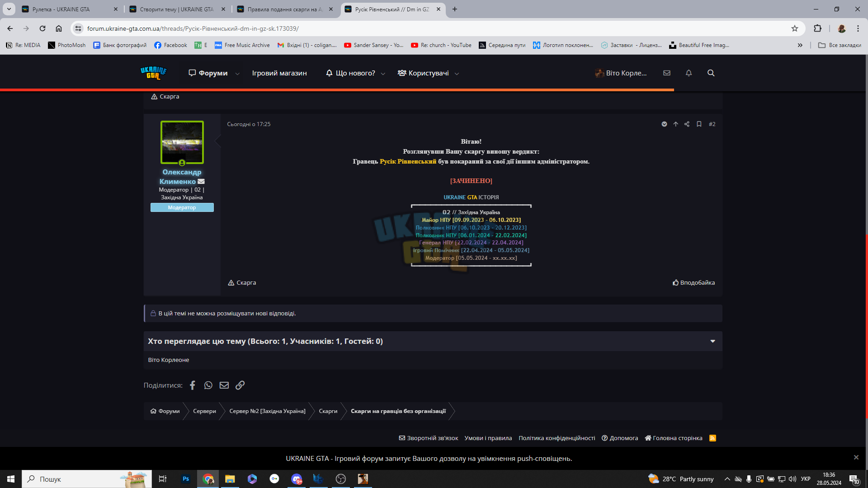Open Windows Start menu

[x=11, y=479]
